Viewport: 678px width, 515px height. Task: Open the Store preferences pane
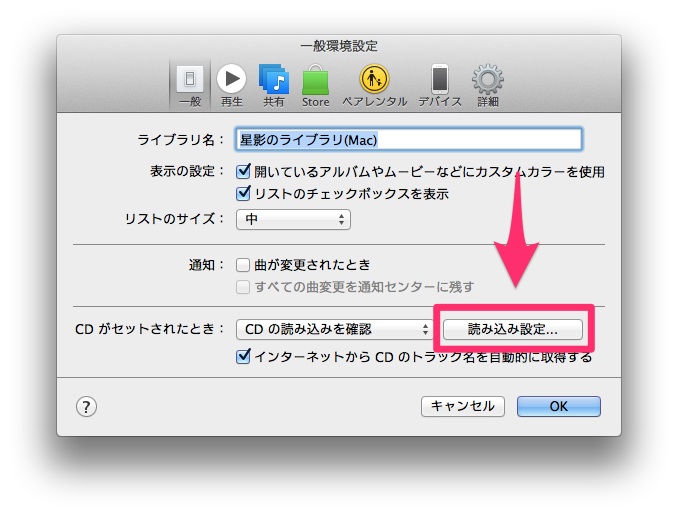coord(315,85)
